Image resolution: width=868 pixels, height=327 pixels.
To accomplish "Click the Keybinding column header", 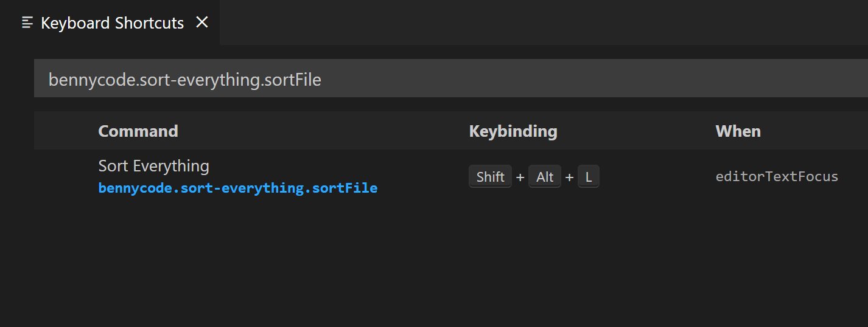I will tap(513, 131).
